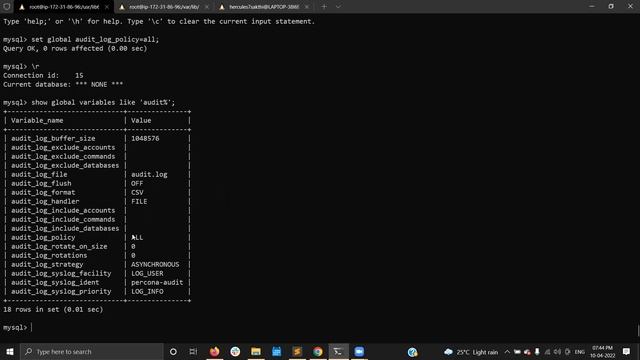Click the '18 rows in set (0.01 sec)' line
The image size is (640, 360).
[53, 309]
